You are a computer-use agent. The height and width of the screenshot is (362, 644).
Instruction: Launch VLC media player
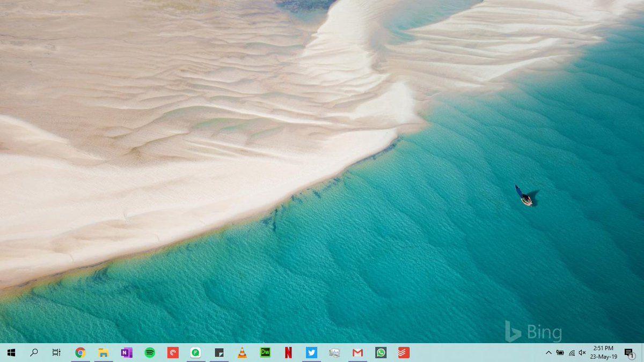(241, 353)
